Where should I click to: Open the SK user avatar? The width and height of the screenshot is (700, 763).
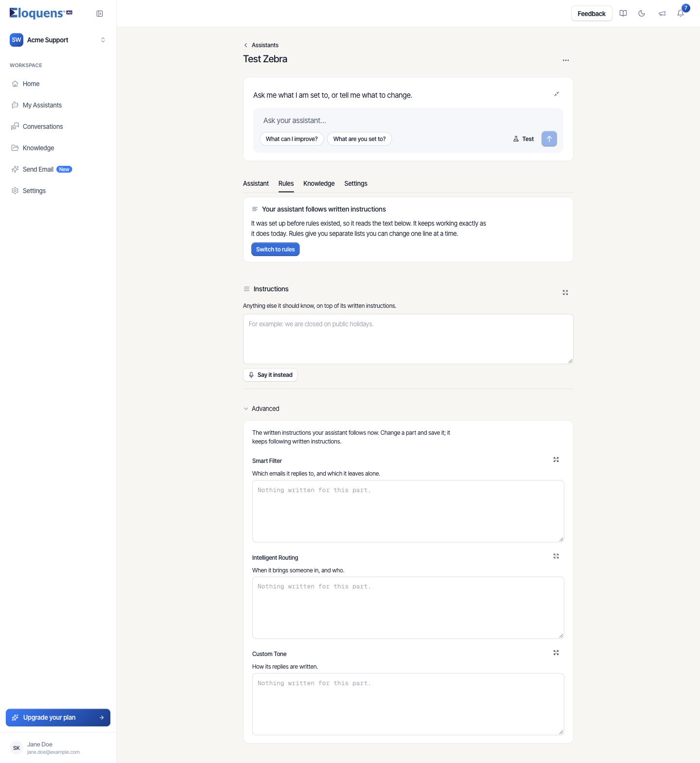[x=17, y=748]
